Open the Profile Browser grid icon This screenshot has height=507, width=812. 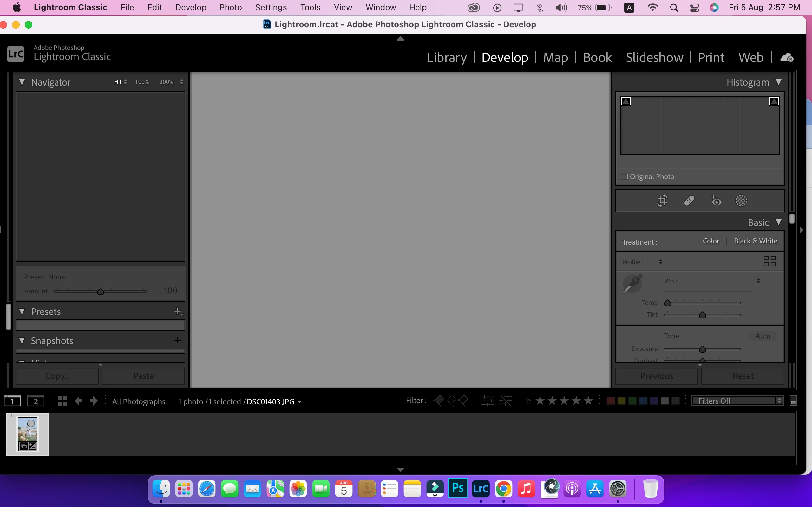point(769,261)
